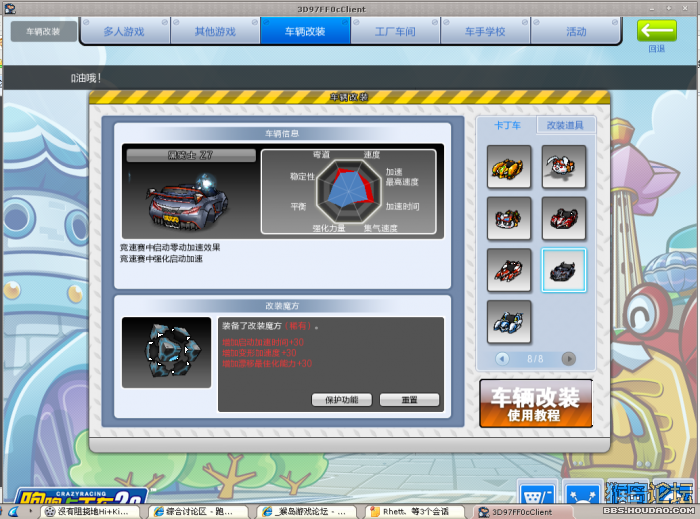The image size is (700, 519).
Task: Open 3D97FF0cClient taskbar item
Action: pyautogui.click(x=522, y=511)
